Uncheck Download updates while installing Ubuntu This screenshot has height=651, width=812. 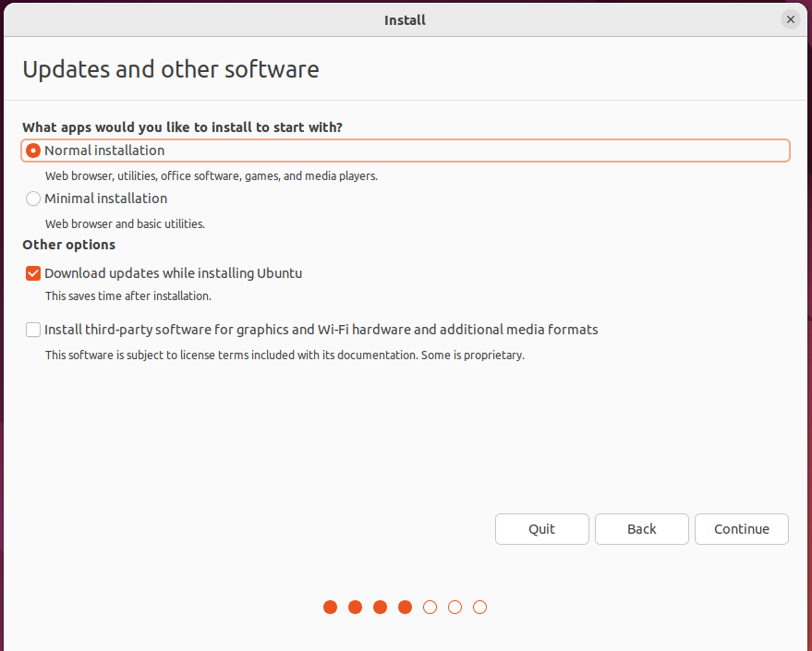(33, 273)
